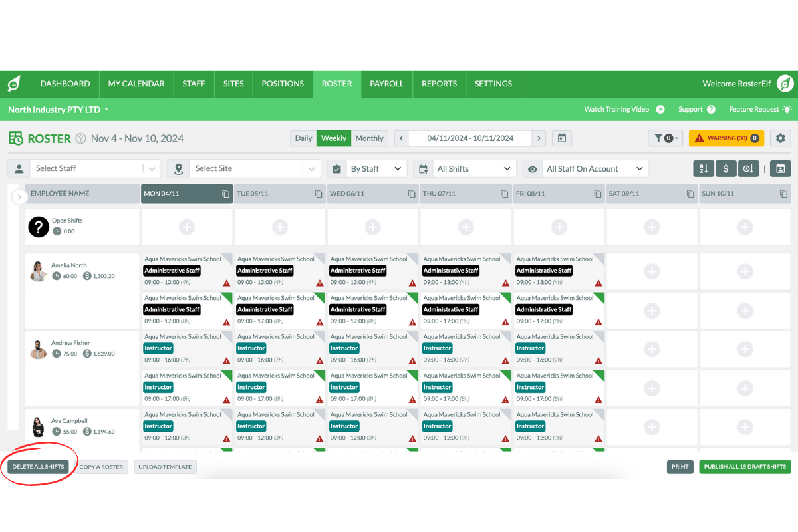798x532 pixels.
Task: Open the All Staff On Account dropdown
Action: point(595,169)
